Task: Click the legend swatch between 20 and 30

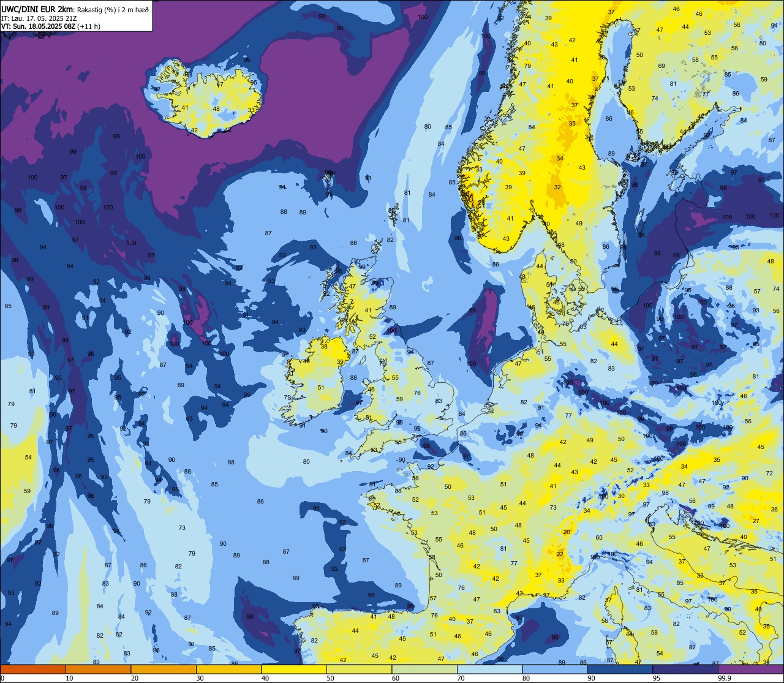Action: click(x=164, y=670)
